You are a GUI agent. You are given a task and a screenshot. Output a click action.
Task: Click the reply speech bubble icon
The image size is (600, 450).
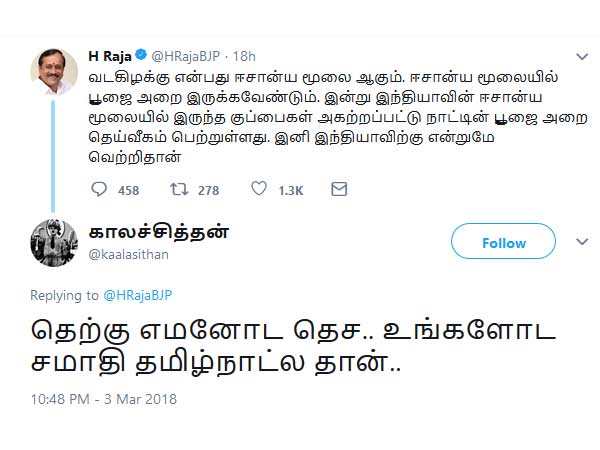(99, 188)
